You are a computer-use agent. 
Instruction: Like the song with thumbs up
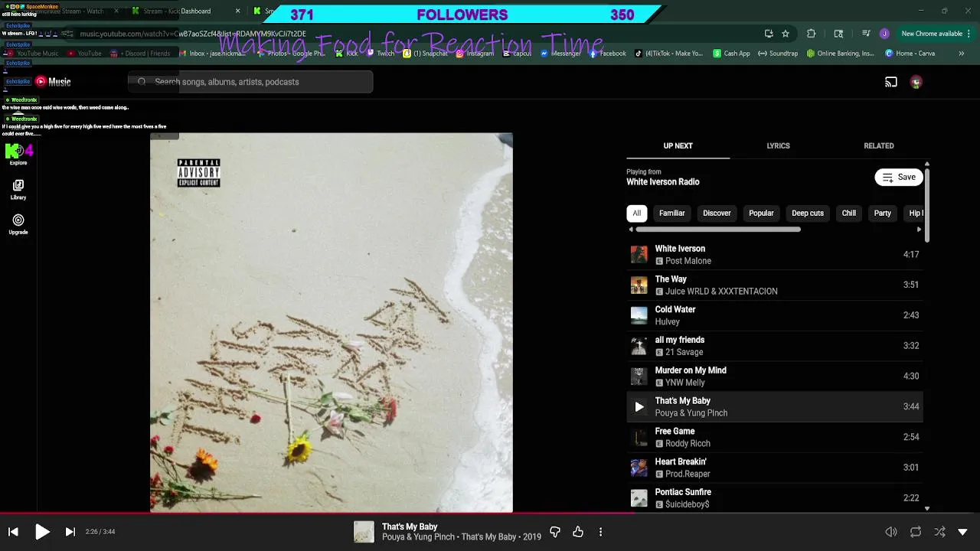click(x=578, y=532)
